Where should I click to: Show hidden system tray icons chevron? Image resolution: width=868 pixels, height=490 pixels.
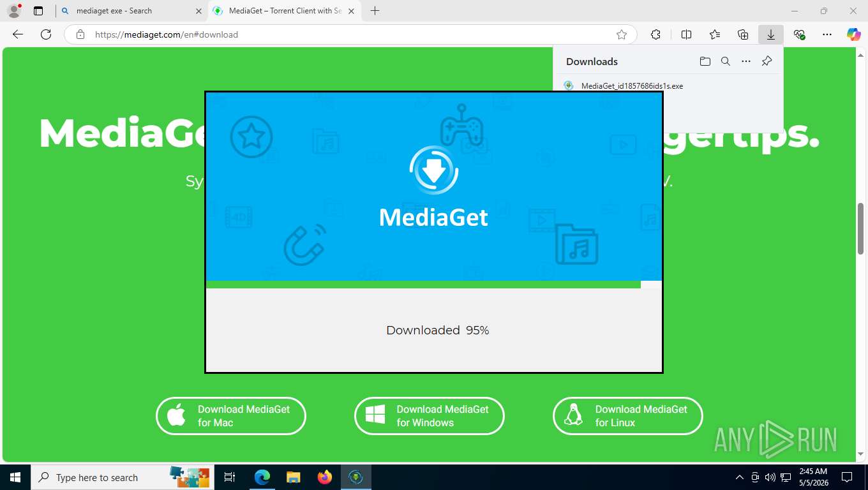coord(740,477)
